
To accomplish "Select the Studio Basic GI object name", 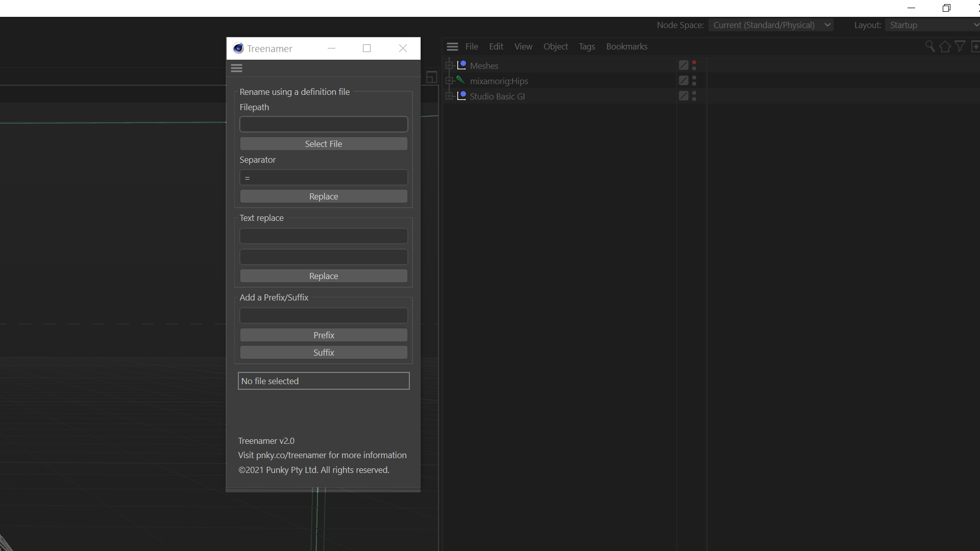I will (497, 96).
